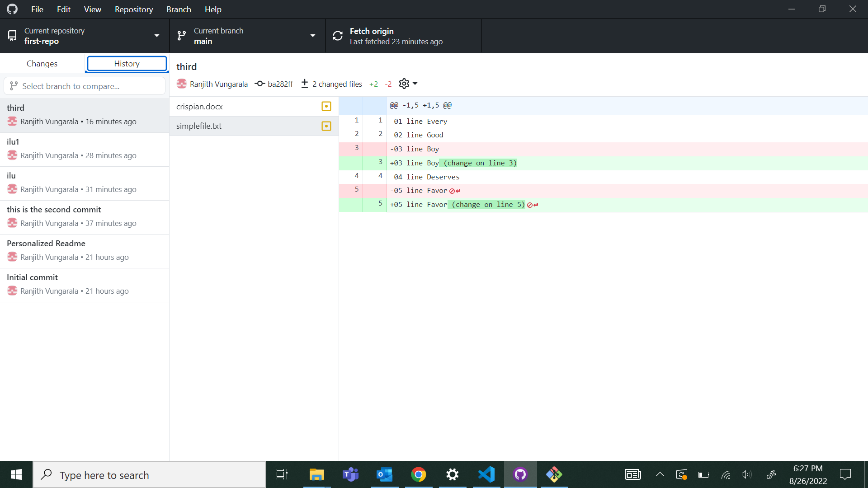Open the Git app icon in taskbar
The width and height of the screenshot is (868, 488).
tap(554, 474)
